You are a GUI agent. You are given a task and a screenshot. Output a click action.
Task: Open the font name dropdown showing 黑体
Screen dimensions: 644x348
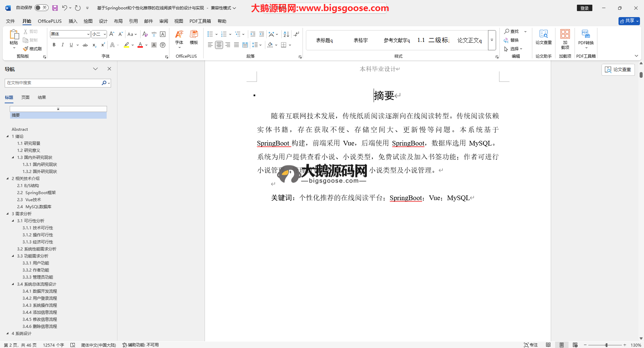click(x=88, y=34)
